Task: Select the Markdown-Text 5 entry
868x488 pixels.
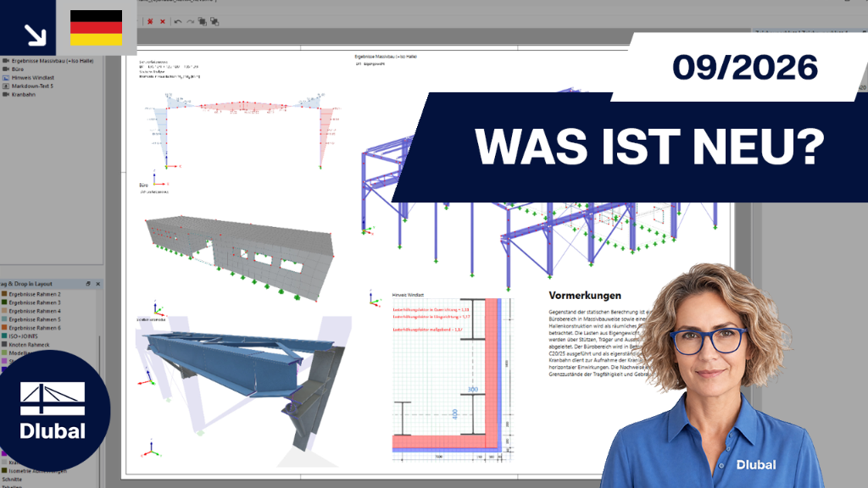Action: coord(33,86)
